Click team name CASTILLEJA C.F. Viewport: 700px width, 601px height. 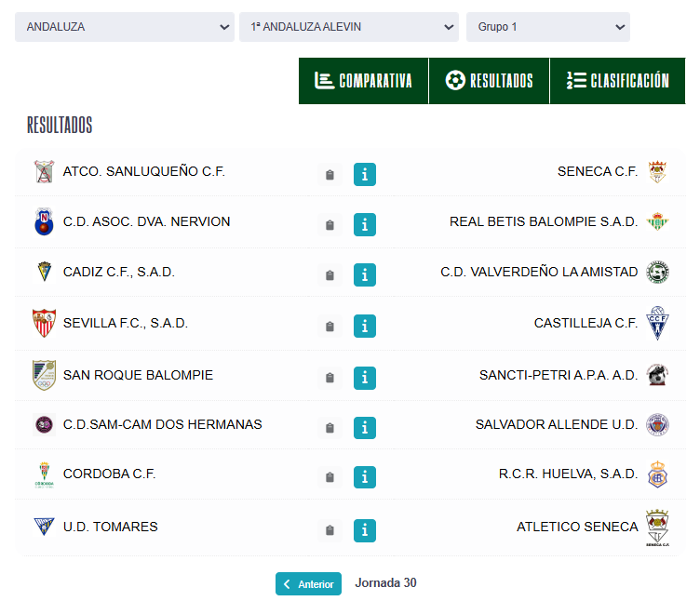(586, 323)
